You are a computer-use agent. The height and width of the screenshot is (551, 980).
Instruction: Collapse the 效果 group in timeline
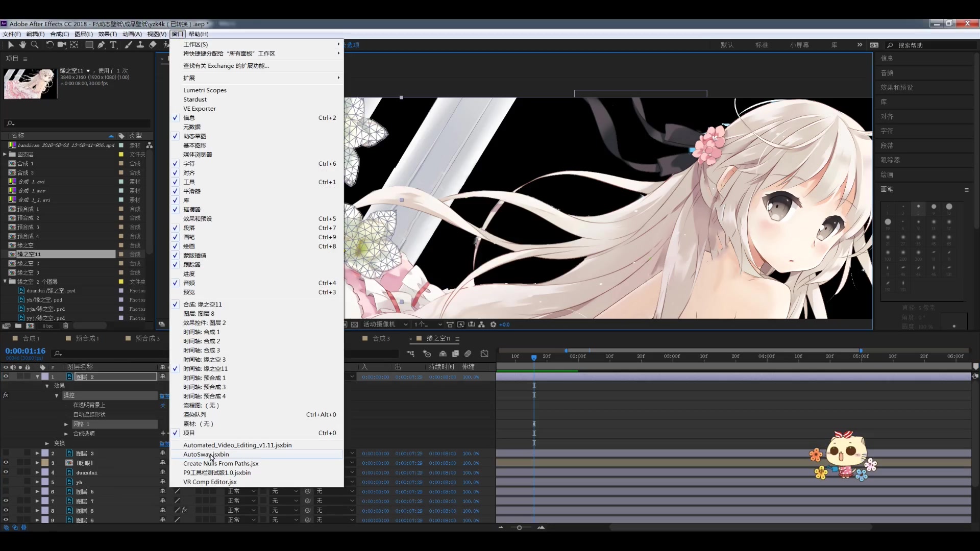47,386
